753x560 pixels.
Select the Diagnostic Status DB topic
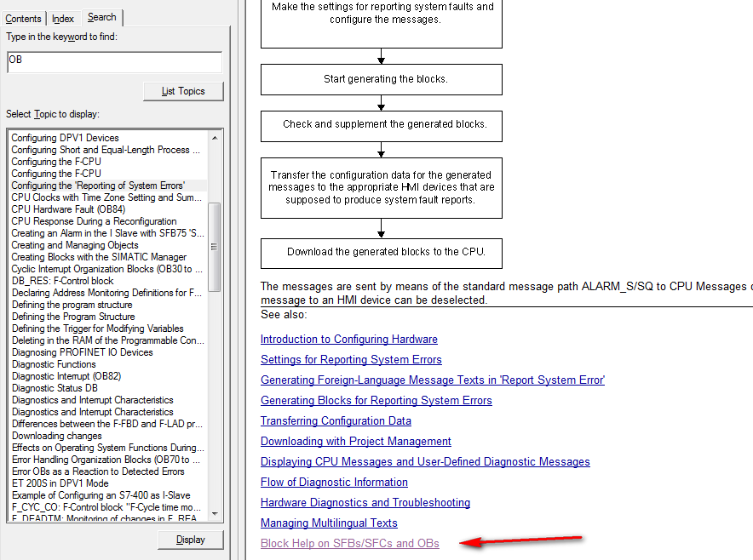coord(55,388)
